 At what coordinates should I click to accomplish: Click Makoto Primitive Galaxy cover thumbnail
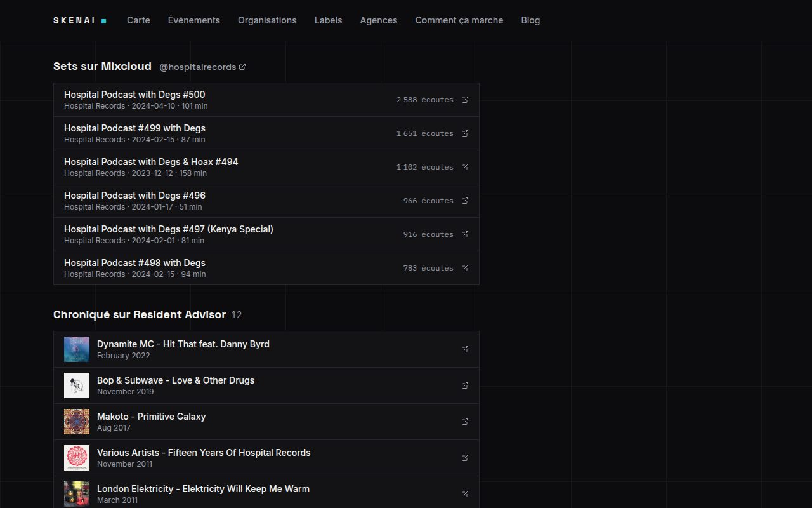click(77, 422)
